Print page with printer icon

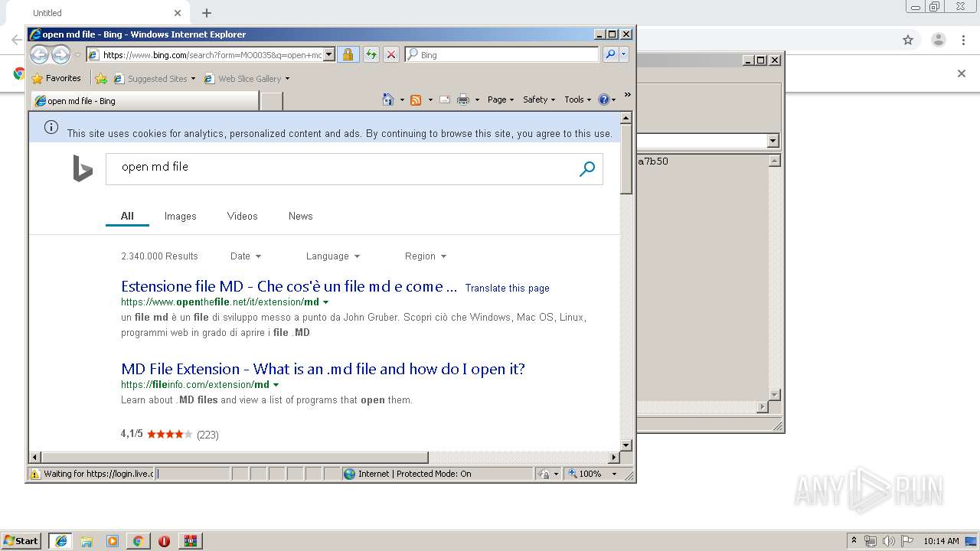(463, 99)
